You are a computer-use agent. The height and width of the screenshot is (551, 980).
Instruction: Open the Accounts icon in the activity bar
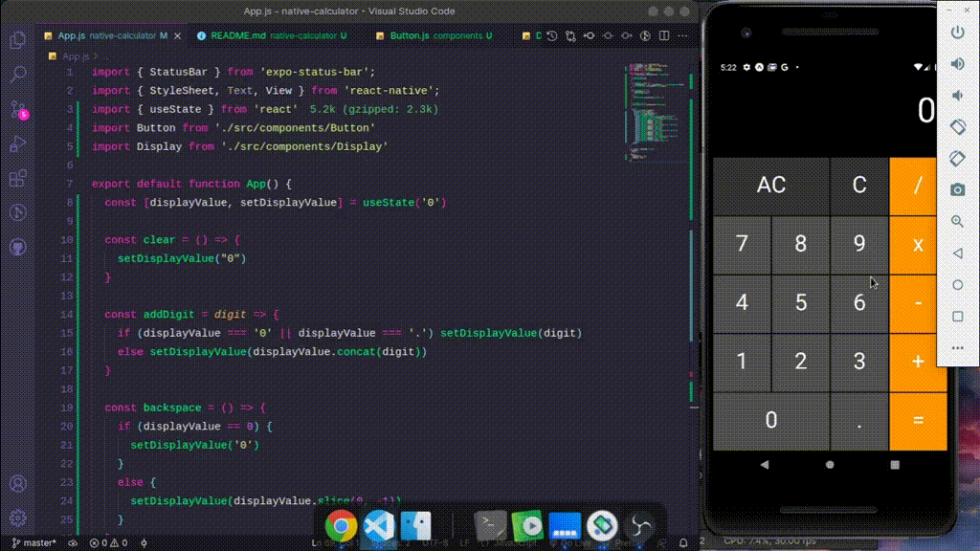click(17, 483)
